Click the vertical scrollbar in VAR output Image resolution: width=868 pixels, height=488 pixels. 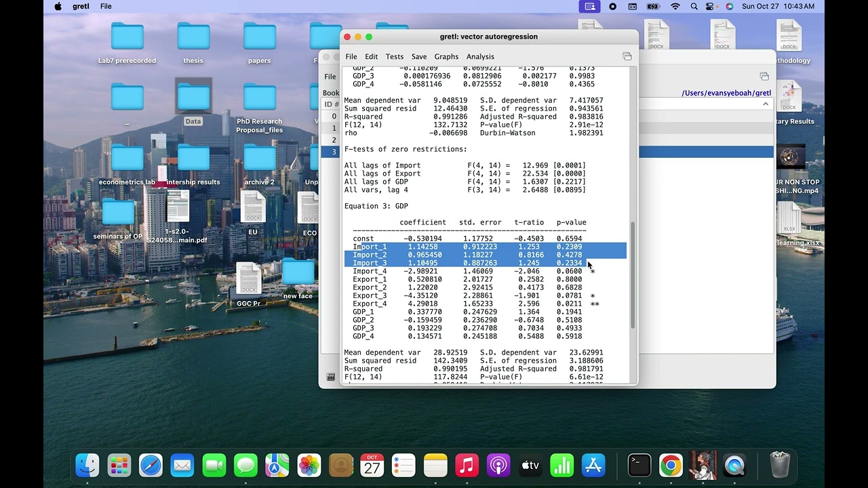pos(632,275)
